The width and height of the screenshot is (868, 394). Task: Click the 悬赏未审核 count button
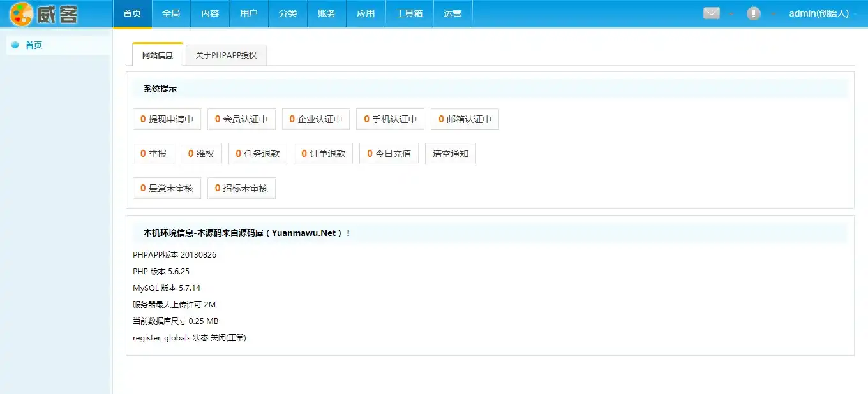pyautogui.click(x=167, y=188)
